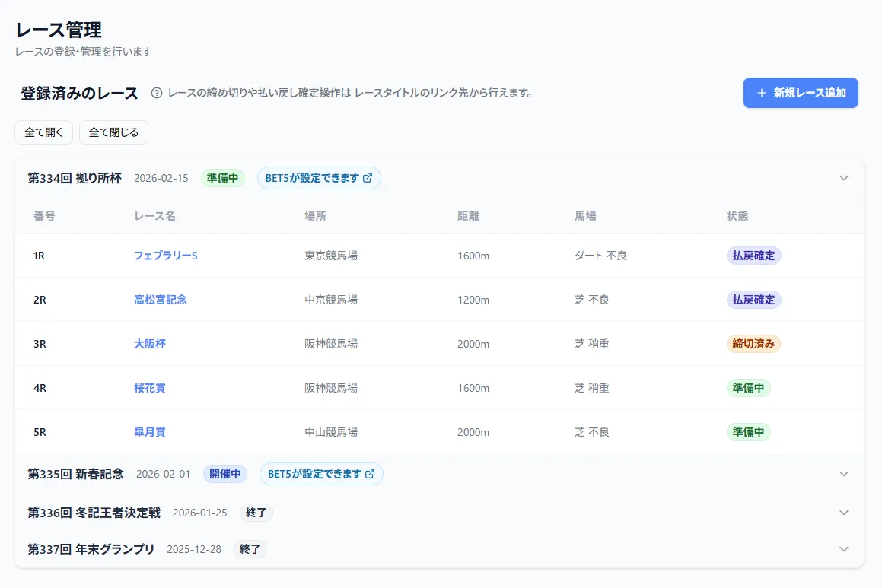Click the 全て開く button

click(x=43, y=132)
